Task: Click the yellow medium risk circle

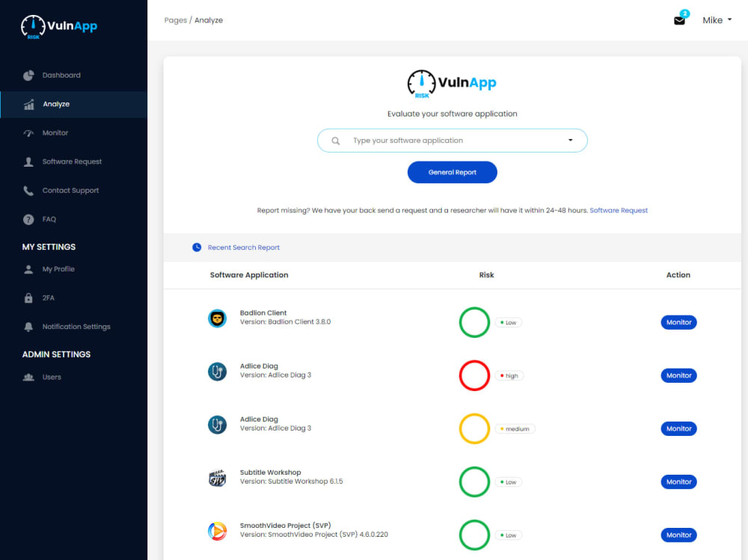Action: 474,429
